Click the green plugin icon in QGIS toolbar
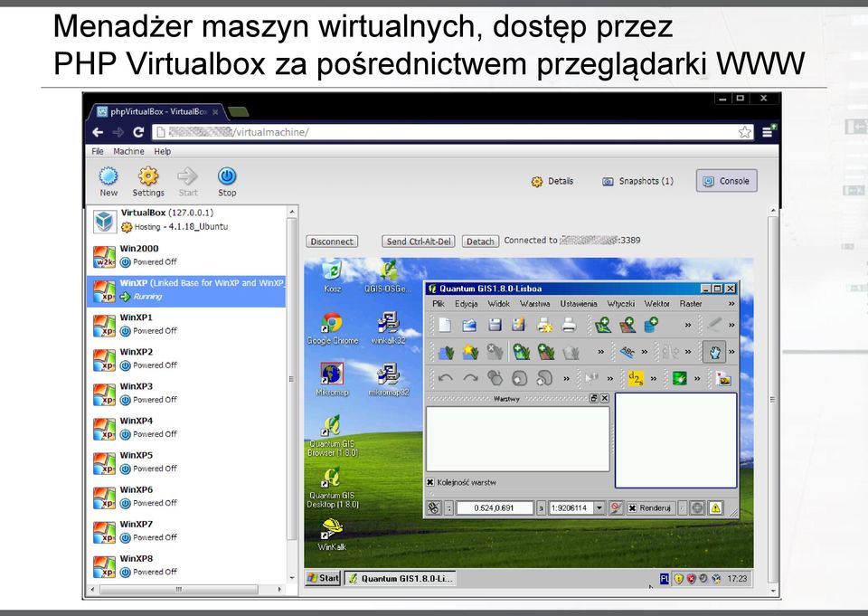Screen dimensions: 868x616 679,378
